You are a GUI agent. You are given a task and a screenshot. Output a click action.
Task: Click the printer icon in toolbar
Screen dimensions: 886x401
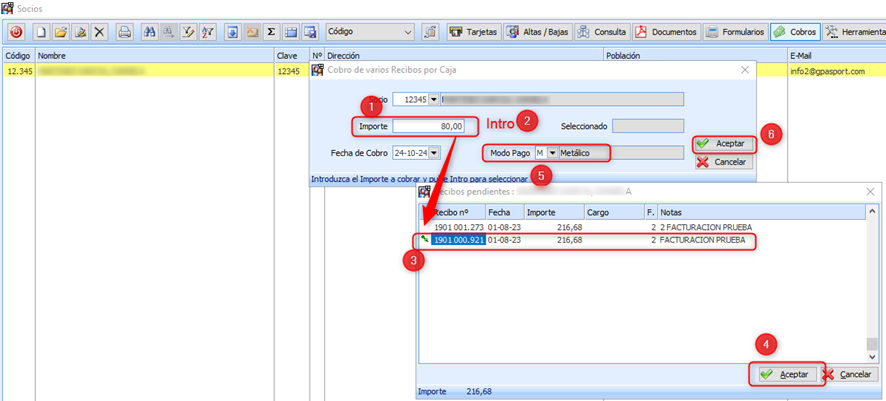point(125,32)
